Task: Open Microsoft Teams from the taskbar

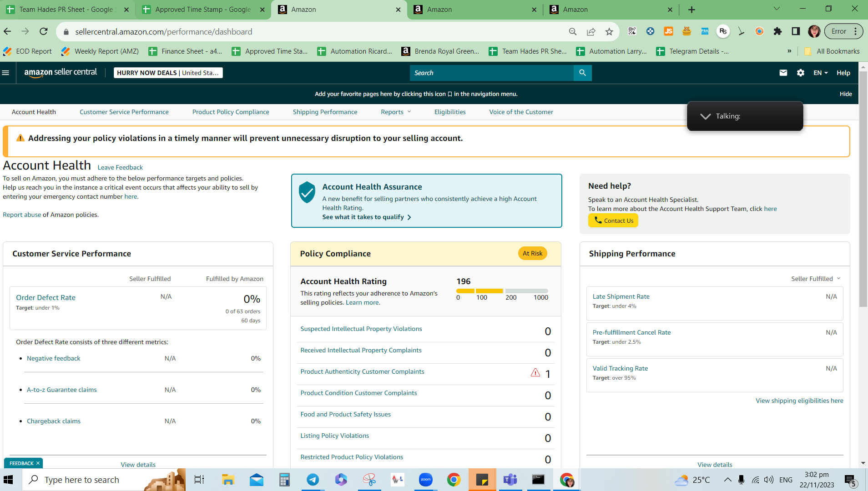Action: click(510, 480)
